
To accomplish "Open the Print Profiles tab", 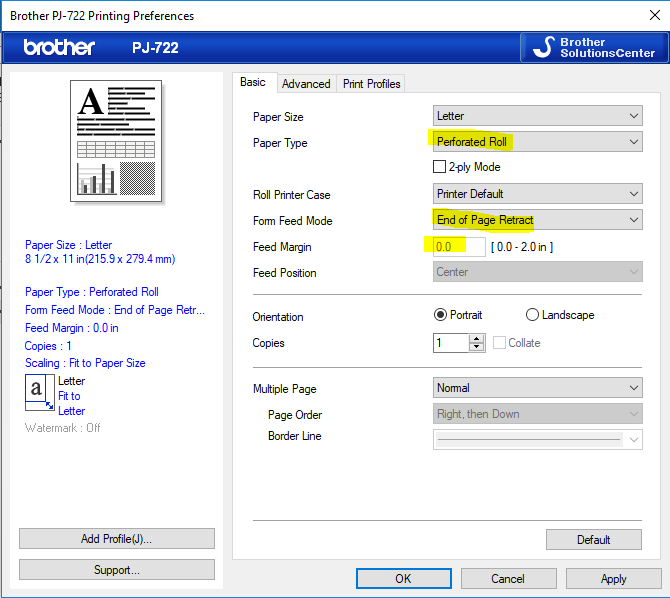I will click(x=371, y=84).
